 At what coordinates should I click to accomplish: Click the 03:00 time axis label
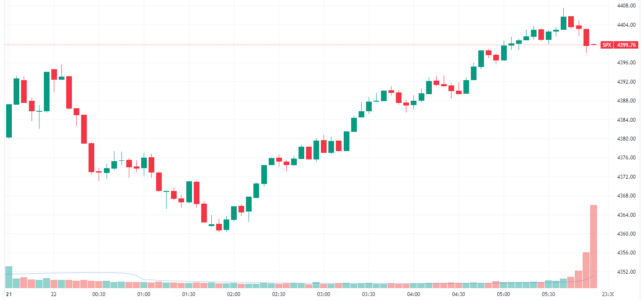click(324, 294)
